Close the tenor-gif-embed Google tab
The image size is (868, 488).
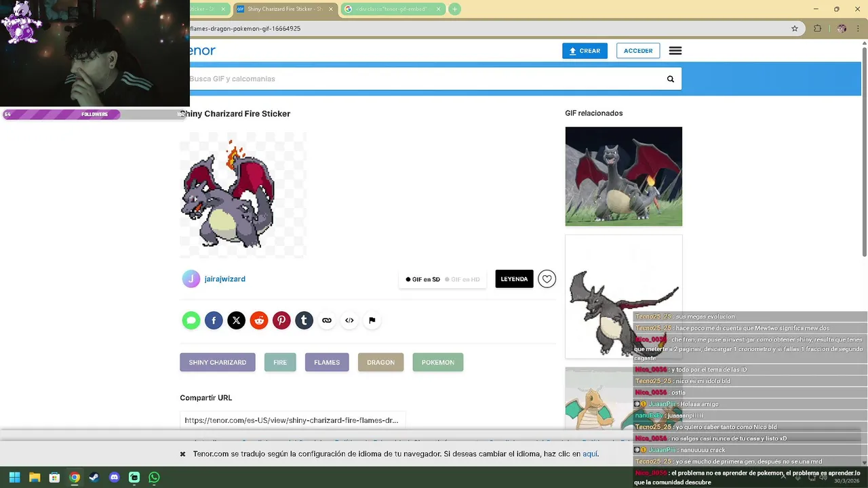tap(438, 9)
